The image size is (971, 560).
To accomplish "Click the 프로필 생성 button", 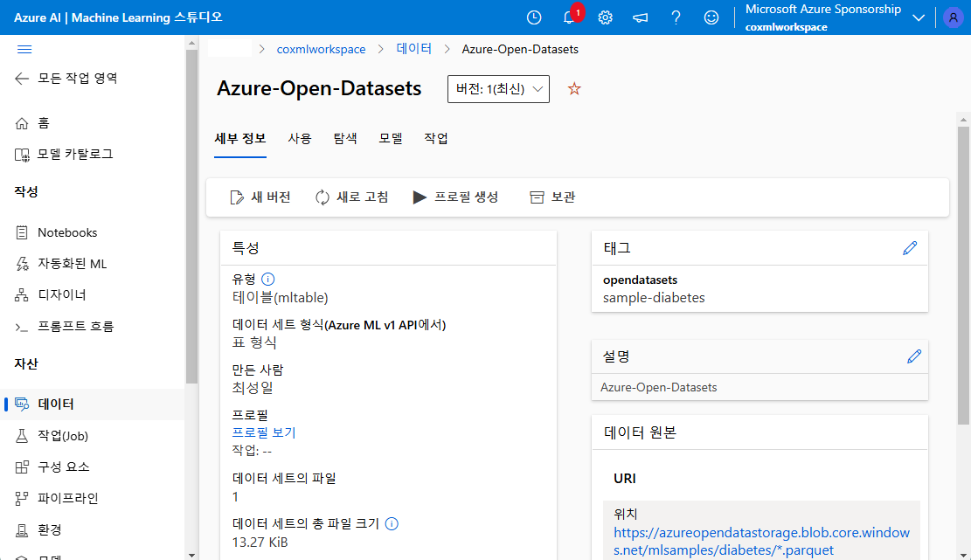I will click(455, 197).
